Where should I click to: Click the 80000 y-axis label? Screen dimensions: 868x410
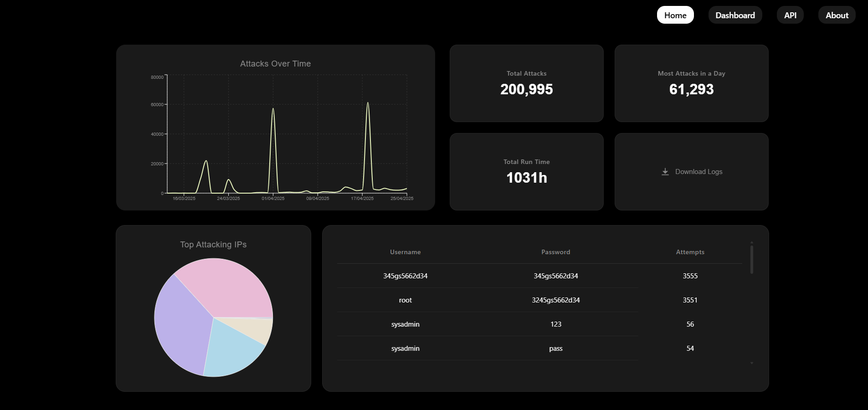pyautogui.click(x=157, y=77)
